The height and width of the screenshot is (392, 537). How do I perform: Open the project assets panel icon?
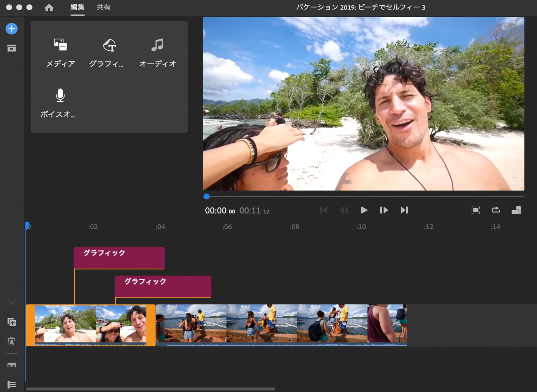[11, 48]
